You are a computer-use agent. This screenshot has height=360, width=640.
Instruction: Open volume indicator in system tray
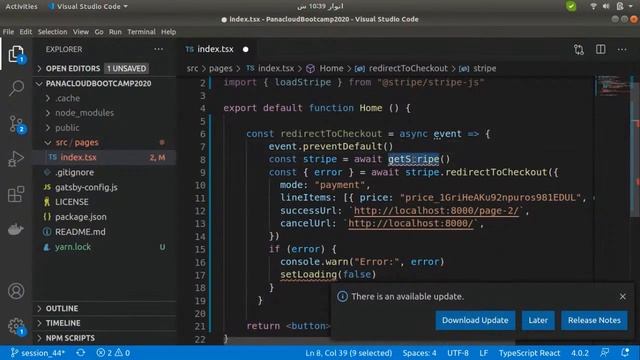606,6
